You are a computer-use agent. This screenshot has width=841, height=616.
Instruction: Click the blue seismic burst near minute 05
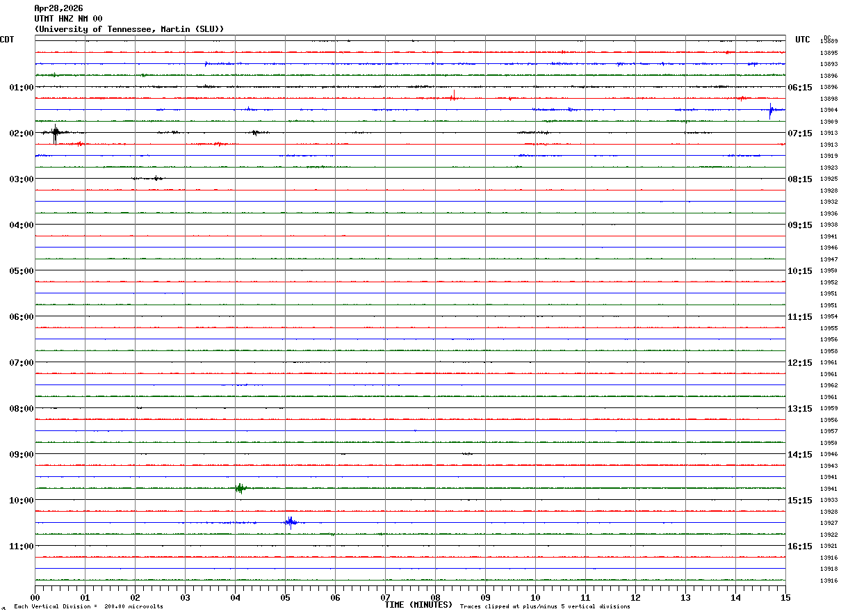tap(291, 522)
